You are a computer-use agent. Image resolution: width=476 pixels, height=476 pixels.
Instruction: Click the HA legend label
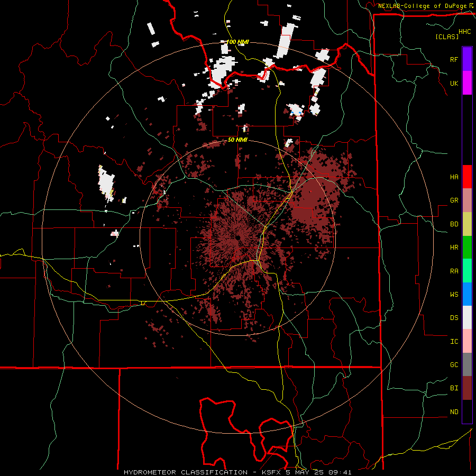(x=454, y=177)
